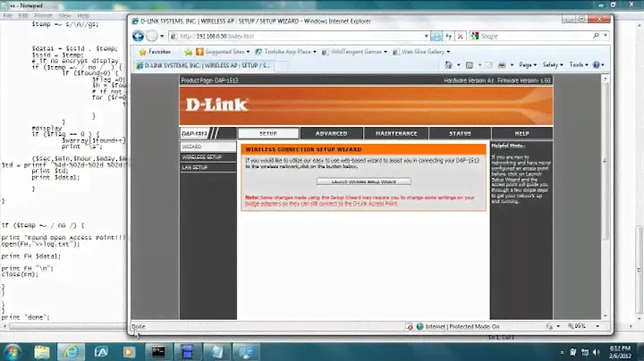Screen dimensions: 644x361
Task: Switch to the MAINTENANCE tab
Action: [396, 133]
